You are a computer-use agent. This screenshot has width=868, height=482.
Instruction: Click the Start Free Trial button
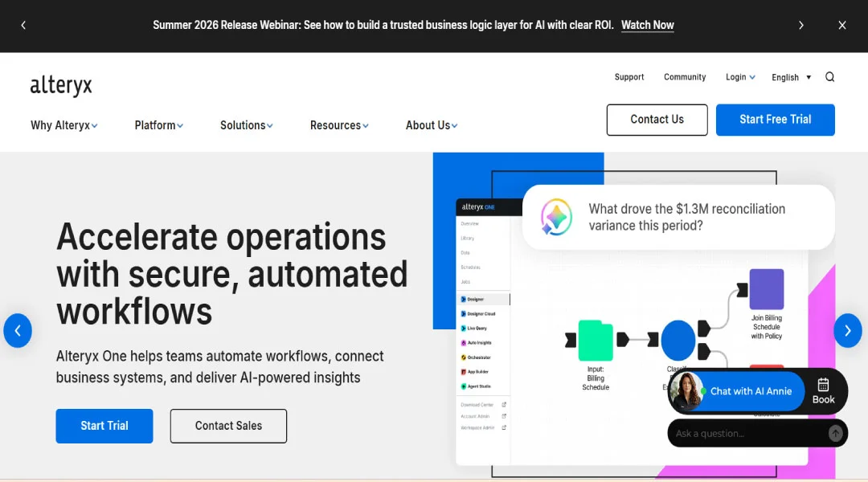pos(775,120)
